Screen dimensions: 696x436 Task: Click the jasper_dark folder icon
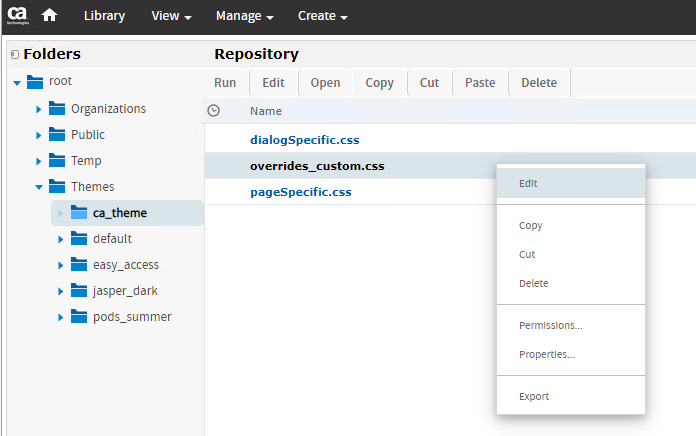[x=79, y=291]
